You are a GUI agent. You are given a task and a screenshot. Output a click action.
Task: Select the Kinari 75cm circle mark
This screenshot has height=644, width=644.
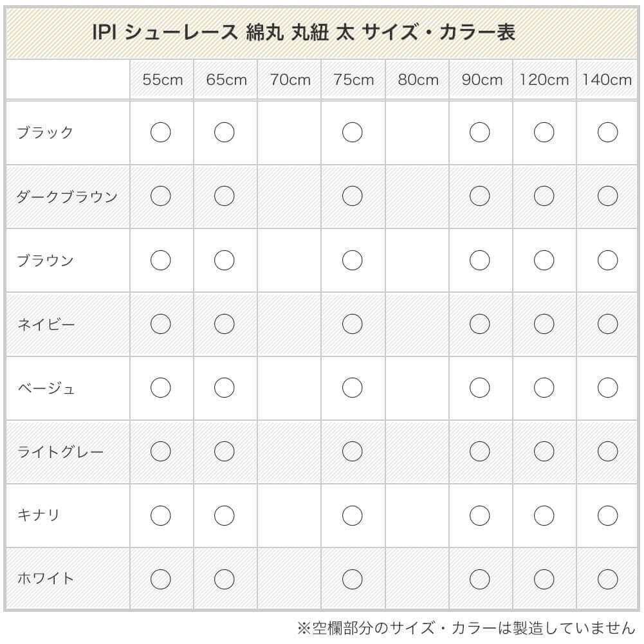pyautogui.click(x=352, y=515)
